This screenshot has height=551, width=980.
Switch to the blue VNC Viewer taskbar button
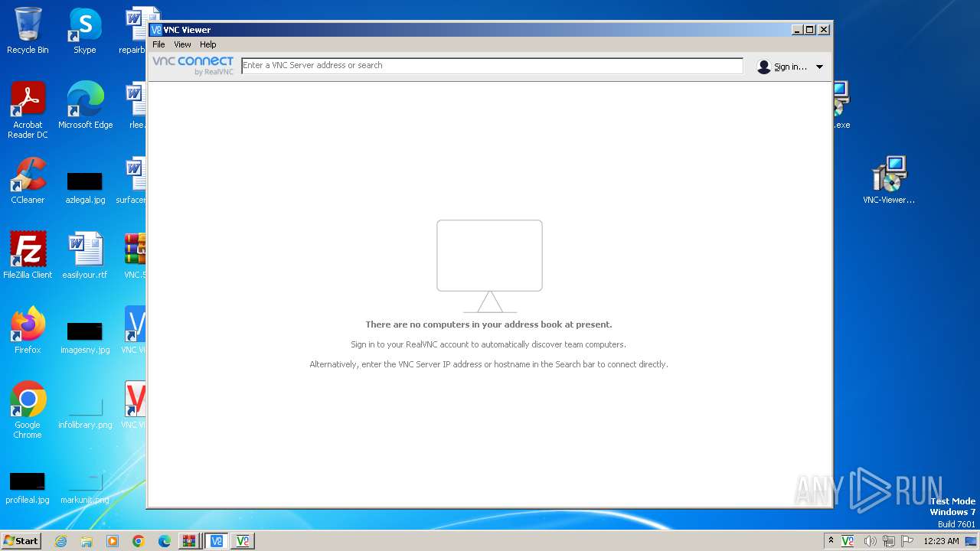pos(217,541)
